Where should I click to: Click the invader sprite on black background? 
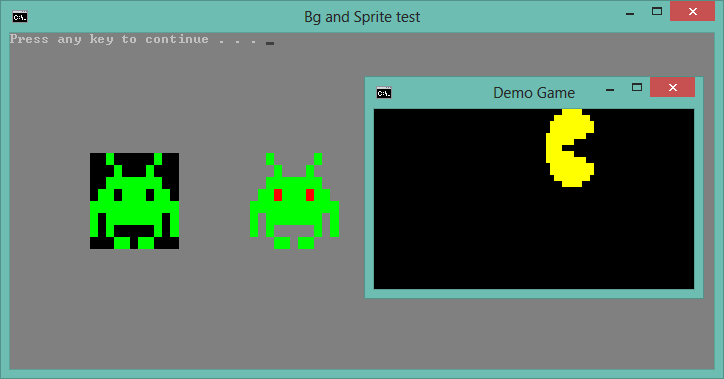click(x=134, y=201)
